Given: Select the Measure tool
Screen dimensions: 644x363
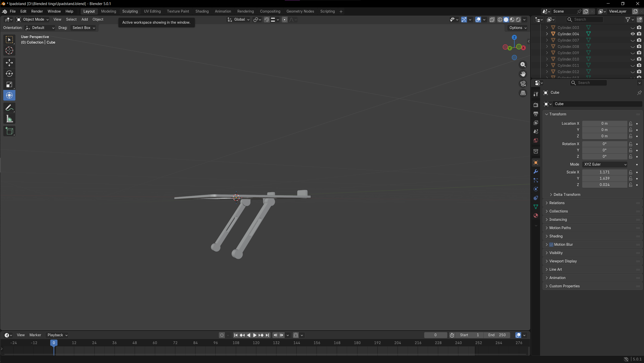Looking at the screenshot, I should point(9,119).
